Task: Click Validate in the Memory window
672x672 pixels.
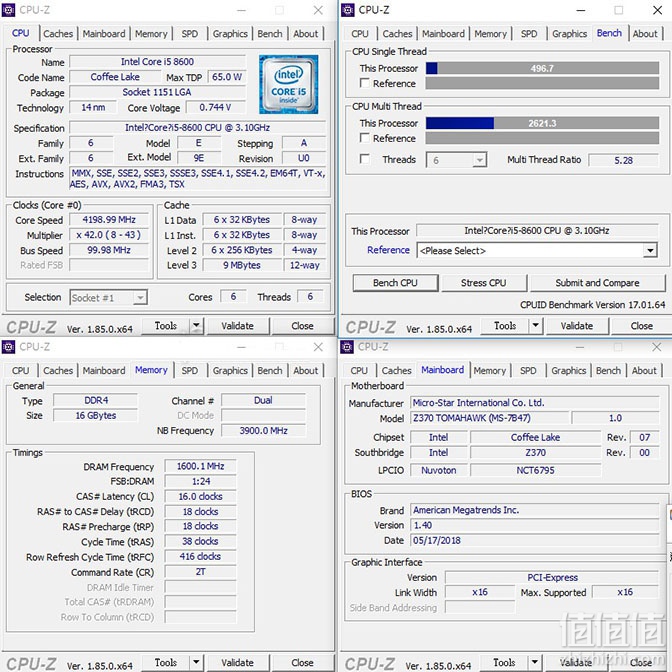Action: coord(237,663)
